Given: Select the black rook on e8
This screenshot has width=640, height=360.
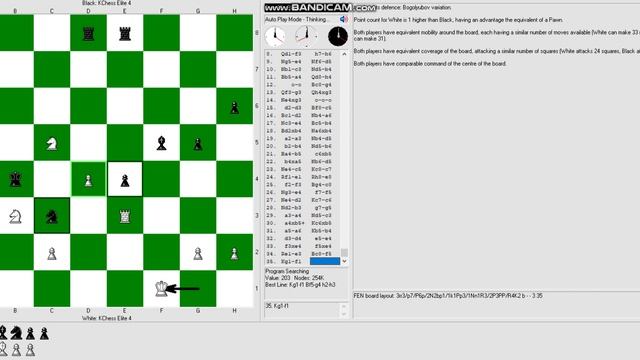Looking at the screenshot, I should [125, 34].
